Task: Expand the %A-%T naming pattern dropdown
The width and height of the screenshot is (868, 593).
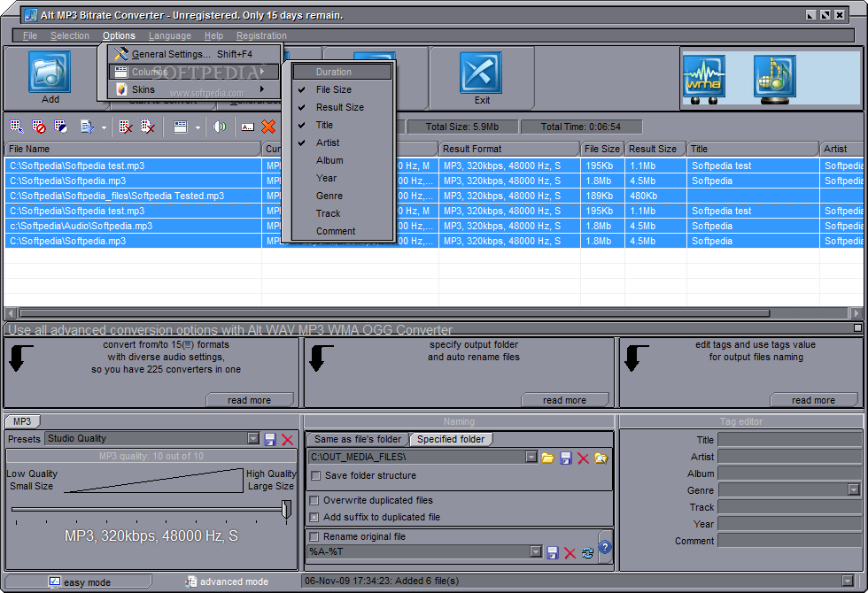Action: 535,551
